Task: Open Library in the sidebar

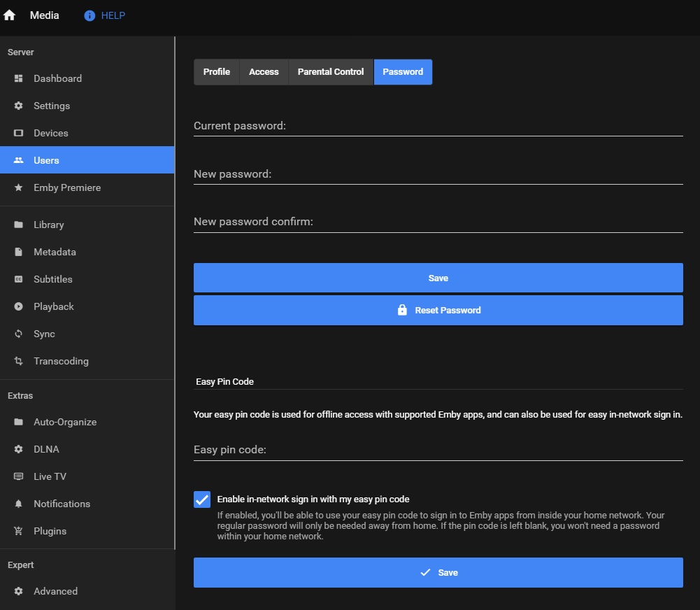Action: pyautogui.click(x=49, y=225)
